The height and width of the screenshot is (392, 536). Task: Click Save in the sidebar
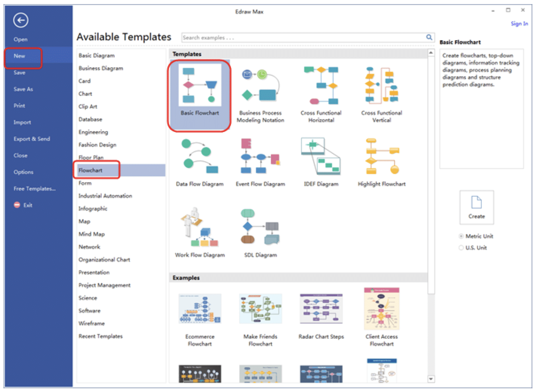pos(19,73)
